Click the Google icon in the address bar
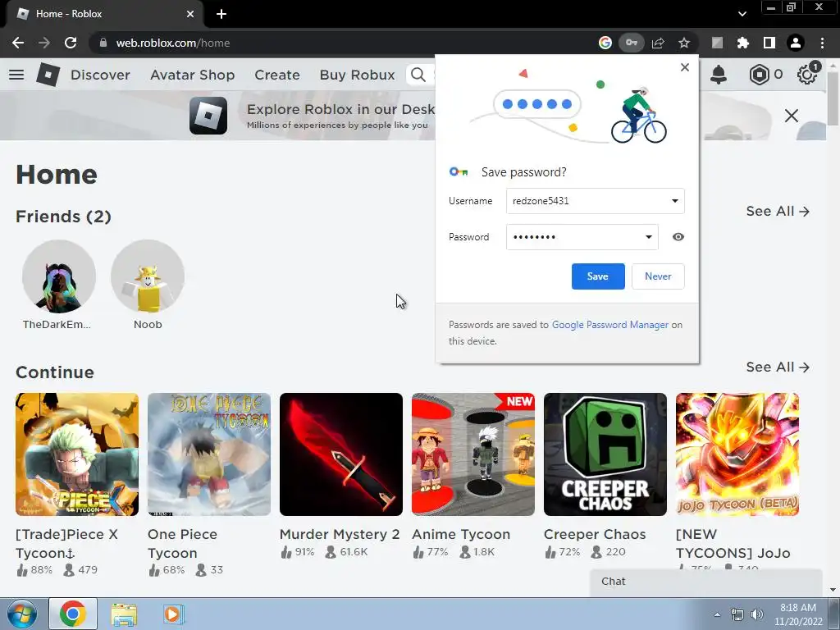The image size is (840, 630). coord(605,43)
